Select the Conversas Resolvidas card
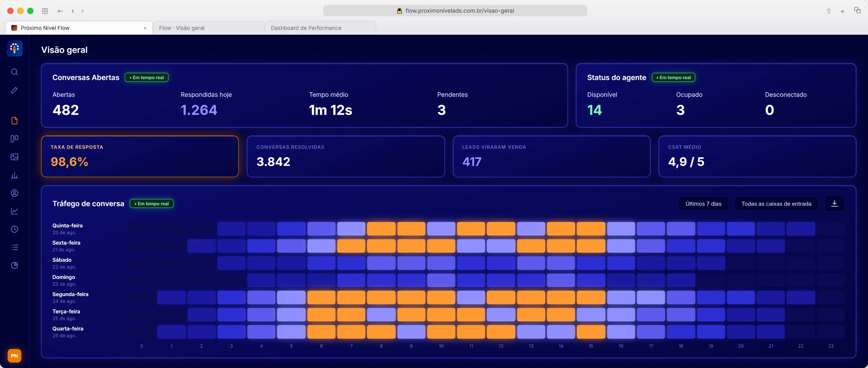The width and height of the screenshot is (868, 368). [x=345, y=156]
